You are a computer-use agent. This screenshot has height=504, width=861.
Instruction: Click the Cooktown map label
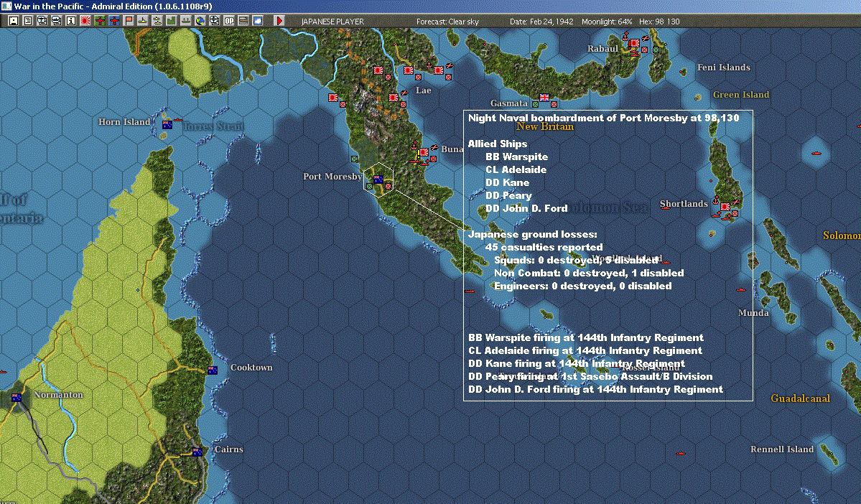pyautogui.click(x=251, y=368)
